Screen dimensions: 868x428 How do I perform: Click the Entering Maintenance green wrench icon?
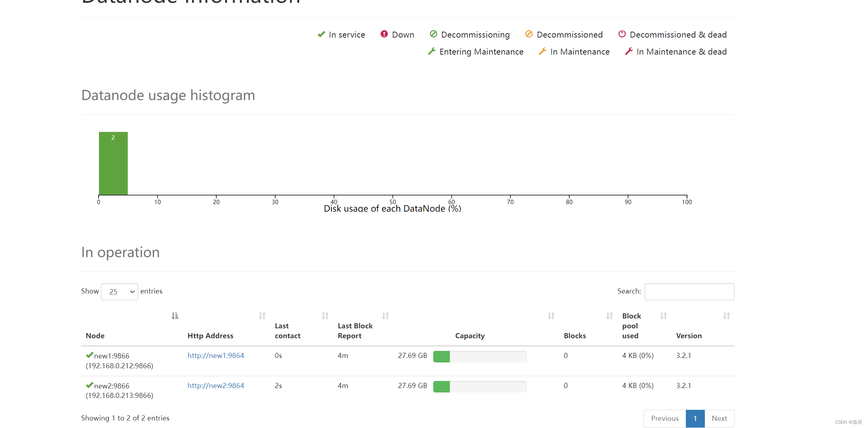pyautogui.click(x=432, y=51)
